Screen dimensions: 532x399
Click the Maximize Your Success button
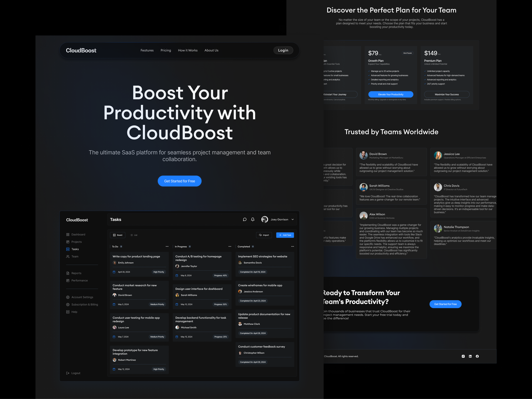447,95
